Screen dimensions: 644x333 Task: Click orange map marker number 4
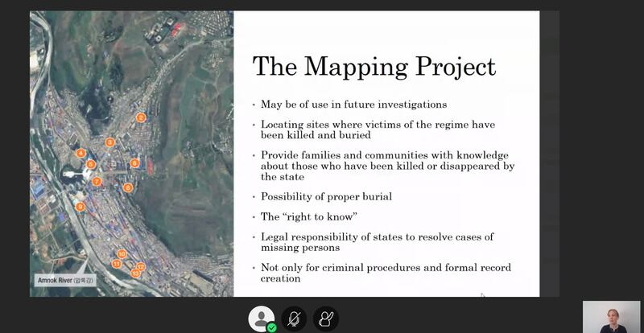81,154
